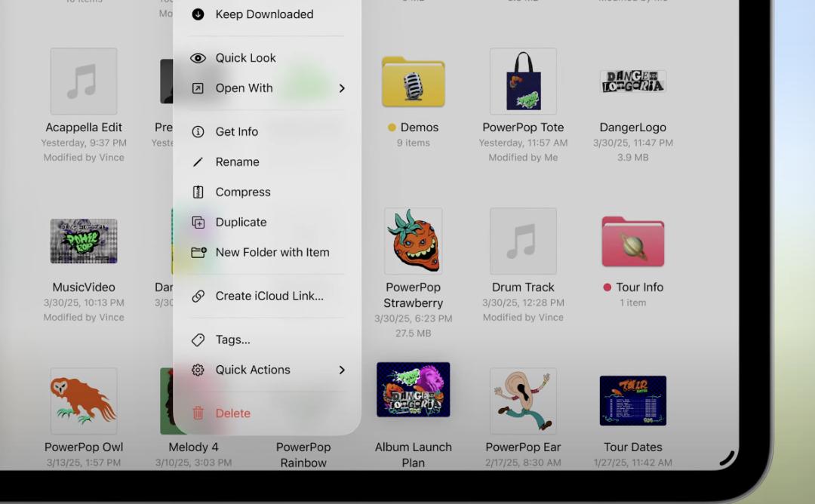Click "Modified by Me" under PowerPop Tote
This screenshot has height=504, width=815.
click(x=523, y=158)
